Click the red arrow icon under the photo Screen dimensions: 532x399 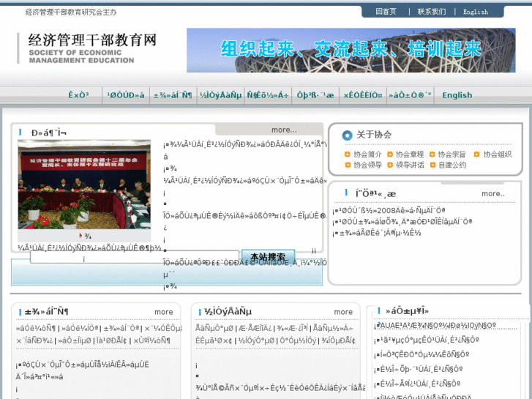coord(80,235)
